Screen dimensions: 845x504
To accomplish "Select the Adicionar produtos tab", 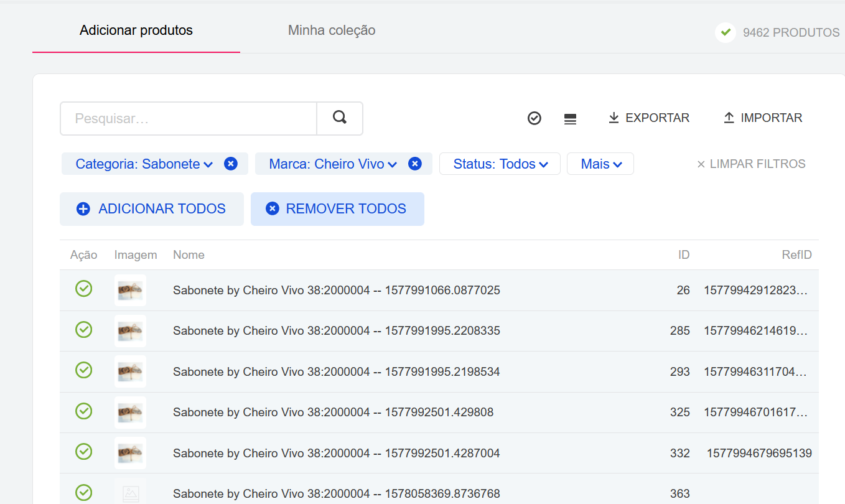I will pos(136,30).
